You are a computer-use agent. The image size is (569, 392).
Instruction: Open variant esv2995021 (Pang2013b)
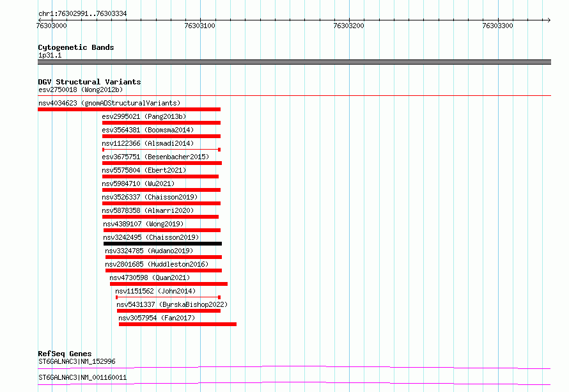point(144,116)
